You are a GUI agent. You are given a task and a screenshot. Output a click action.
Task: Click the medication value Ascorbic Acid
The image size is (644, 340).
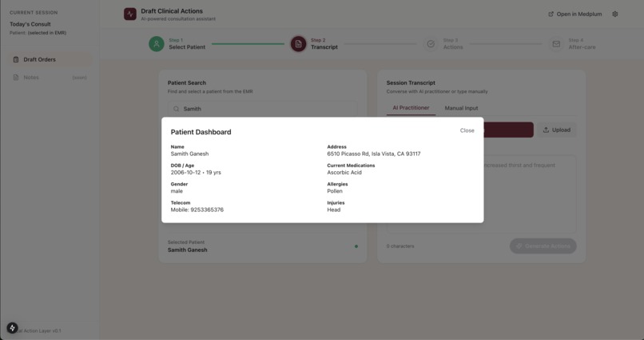344,173
